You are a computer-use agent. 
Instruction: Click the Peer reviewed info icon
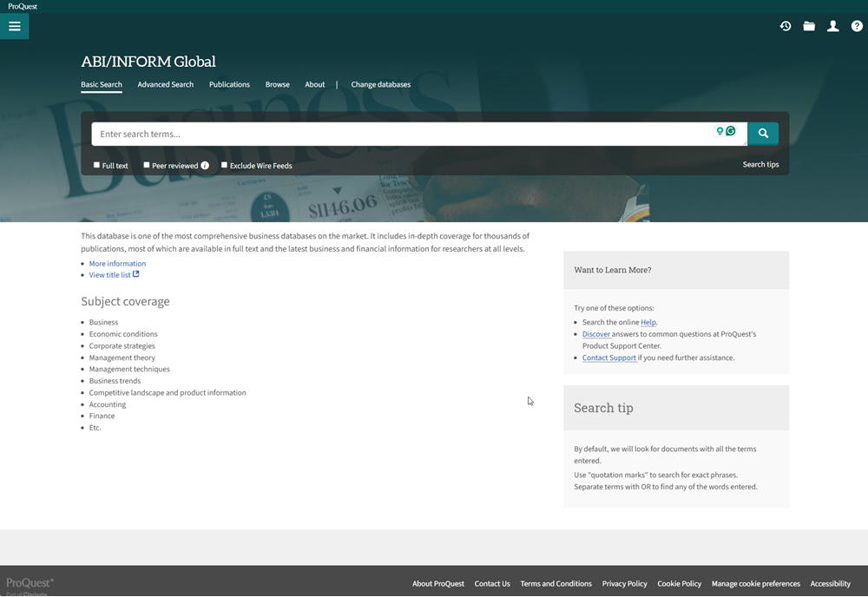205,166
